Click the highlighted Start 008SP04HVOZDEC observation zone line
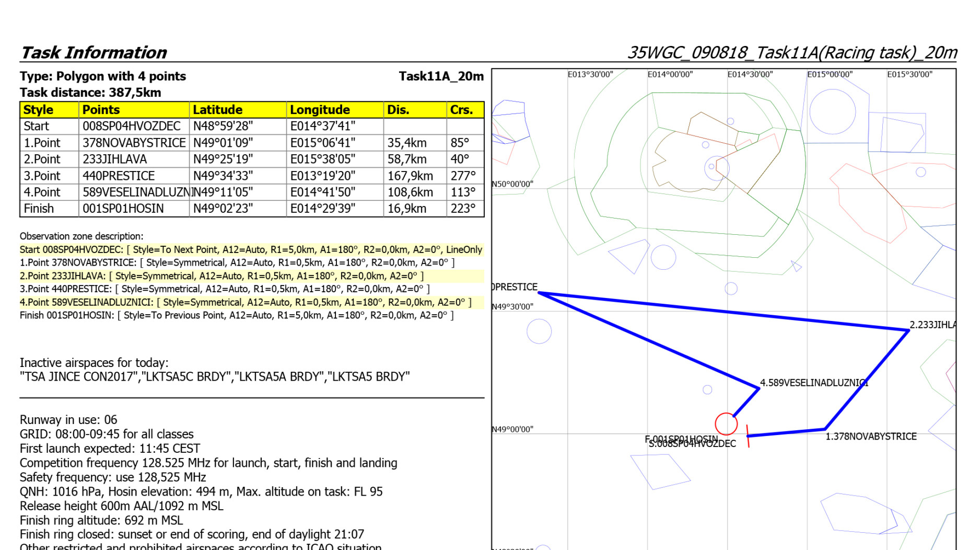 click(251, 250)
